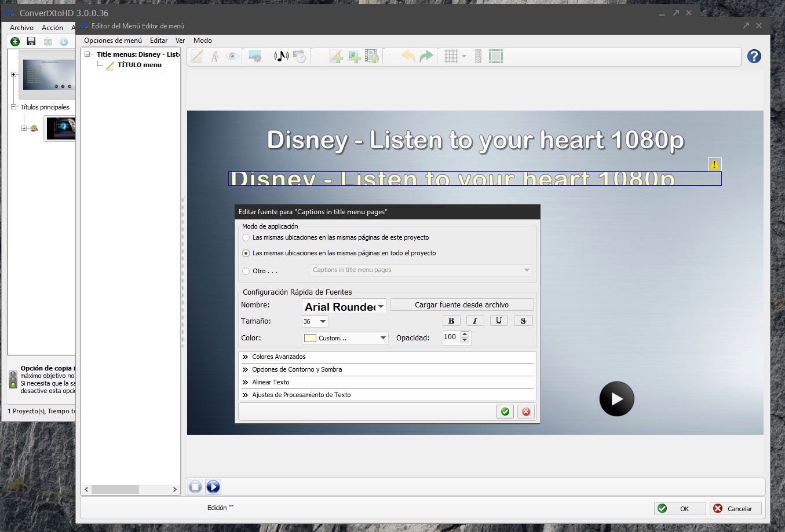Select the 'Otro . . .' radio button
The width and height of the screenshot is (785, 532).
point(246,271)
